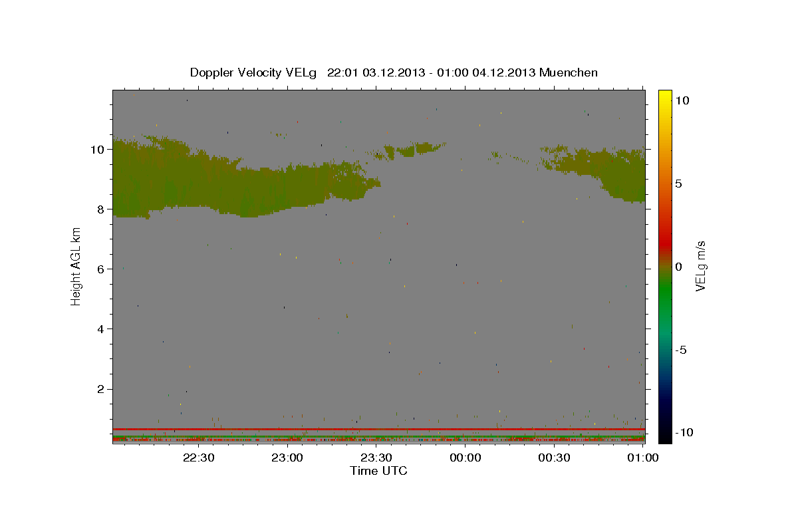Click the height axis label 6
The height and width of the screenshot is (532, 798).
[101, 269]
